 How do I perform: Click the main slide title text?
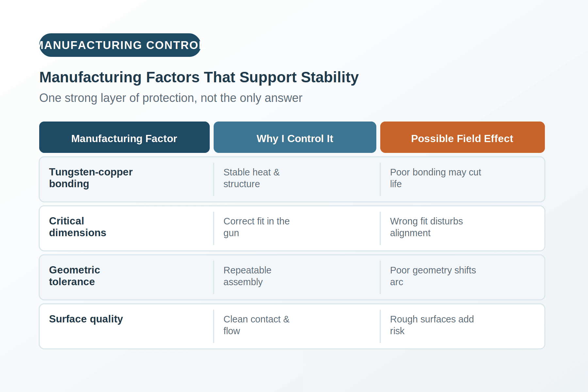199,77
